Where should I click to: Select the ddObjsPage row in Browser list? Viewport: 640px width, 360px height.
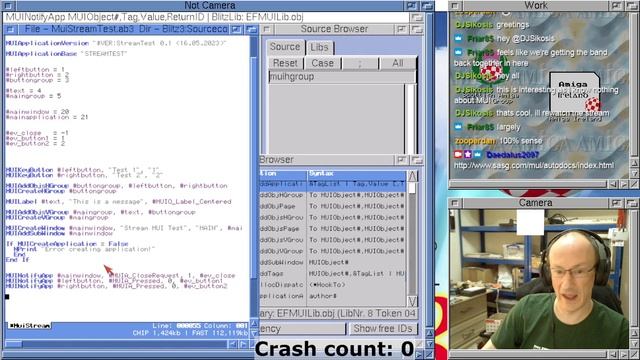click(333, 229)
